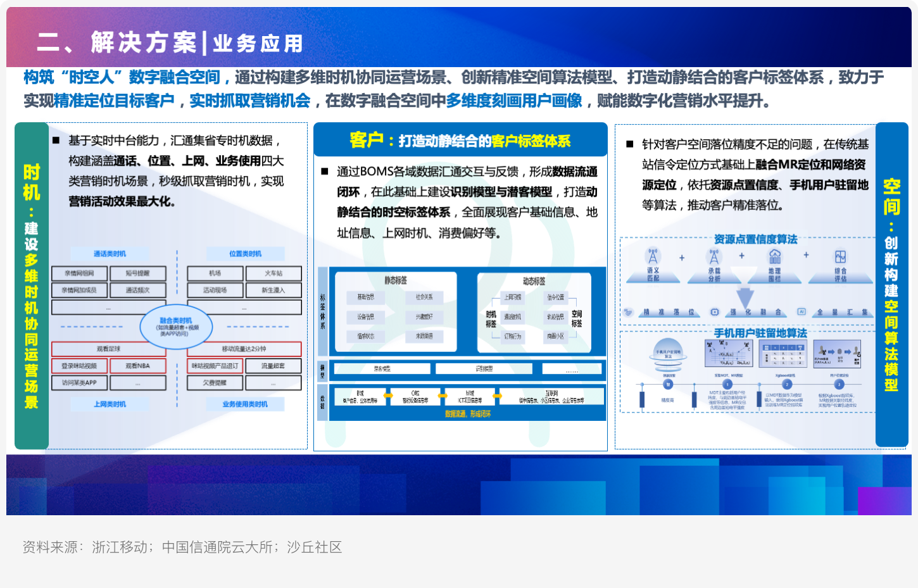This screenshot has width=918, height=588.
Task: Click the Xgboost fingerprint table thumbnail
Action: (x=783, y=353)
